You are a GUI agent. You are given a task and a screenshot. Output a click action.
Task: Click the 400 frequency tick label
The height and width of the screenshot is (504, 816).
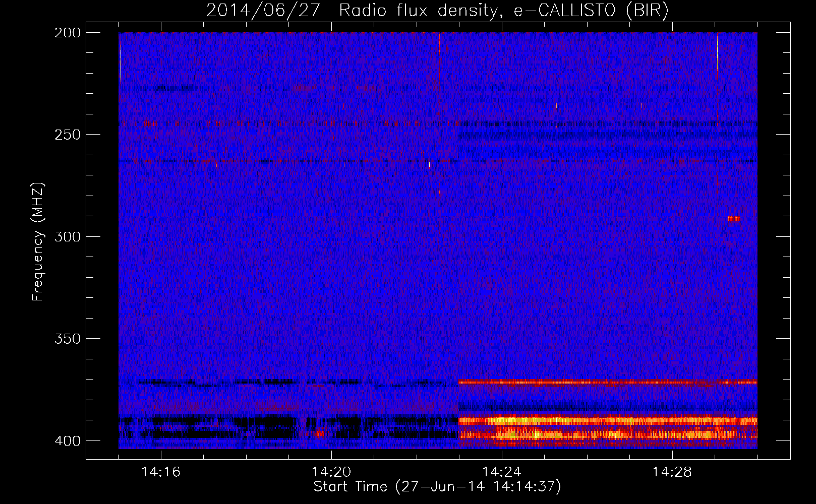click(x=68, y=440)
